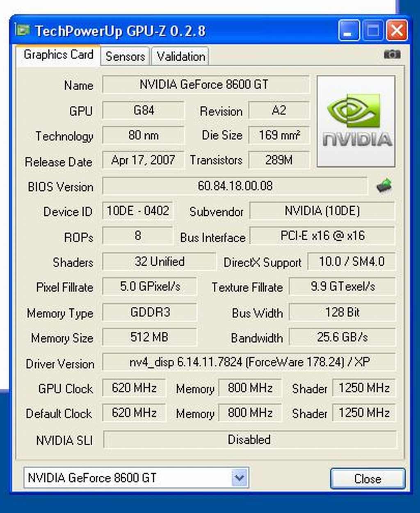Screen dimensions: 420x513
Task: Click GPU Clock row Memory 800 MHz
Action: pyautogui.click(x=250, y=388)
